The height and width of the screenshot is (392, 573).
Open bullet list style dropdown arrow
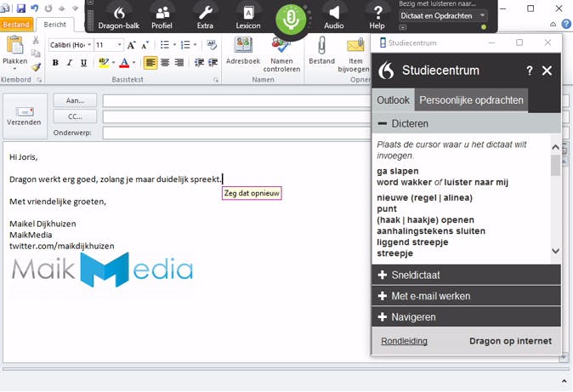point(174,45)
